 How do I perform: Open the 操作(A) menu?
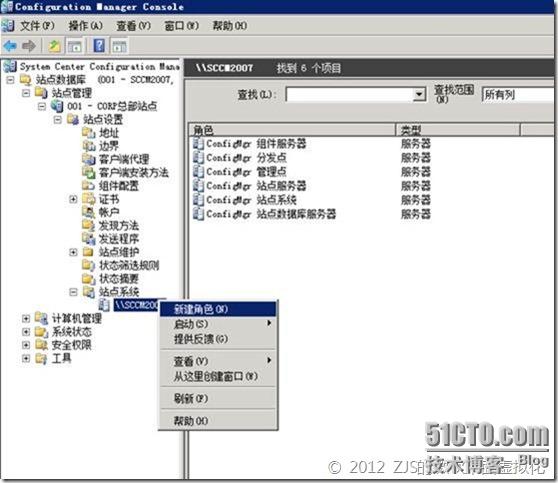[x=85, y=26]
